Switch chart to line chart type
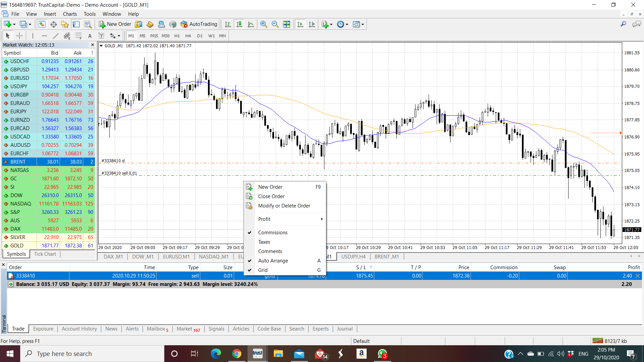Image resolution: width=644 pixels, height=362 pixels. [x=251, y=24]
